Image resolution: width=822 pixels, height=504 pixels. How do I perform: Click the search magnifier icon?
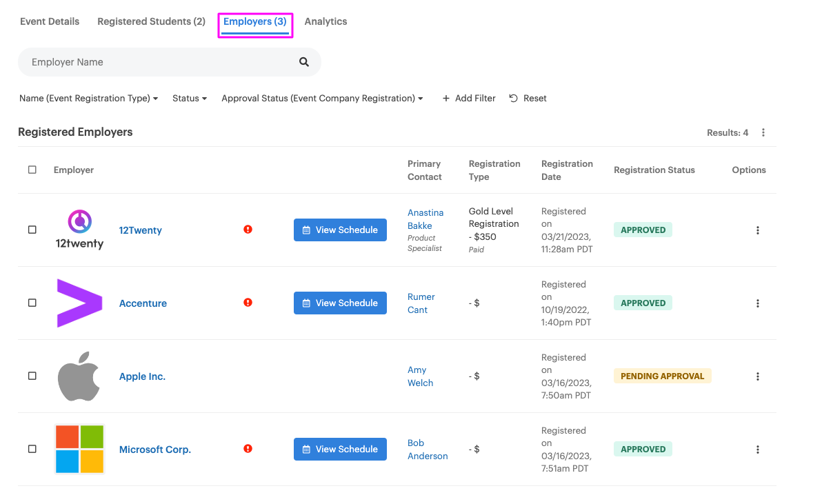pyautogui.click(x=304, y=62)
